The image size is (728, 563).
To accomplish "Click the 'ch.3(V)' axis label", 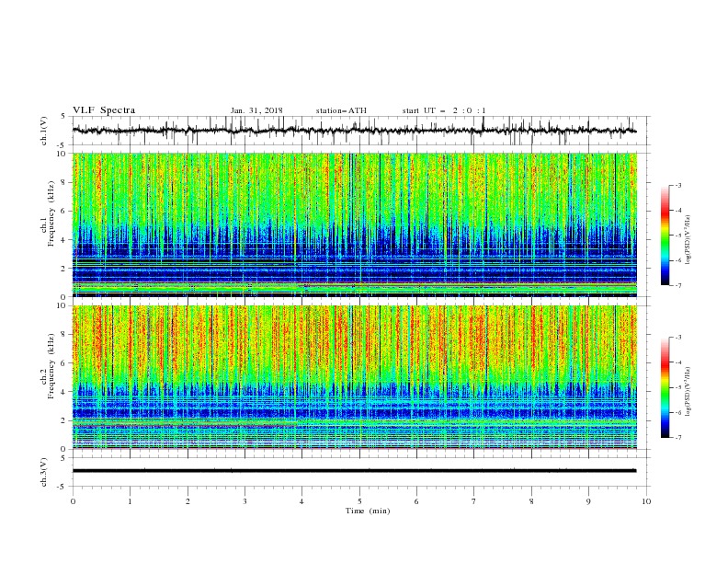I will coord(44,472).
